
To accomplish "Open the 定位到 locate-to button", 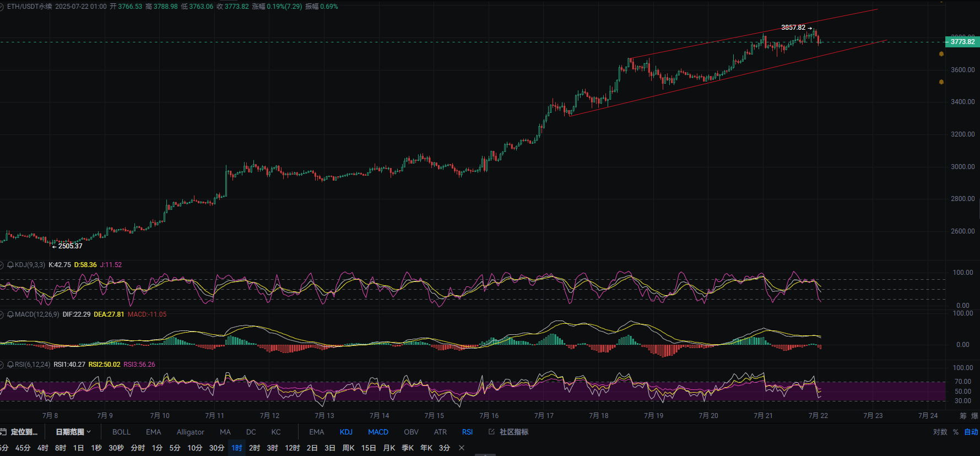I will pyautogui.click(x=24, y=432).
